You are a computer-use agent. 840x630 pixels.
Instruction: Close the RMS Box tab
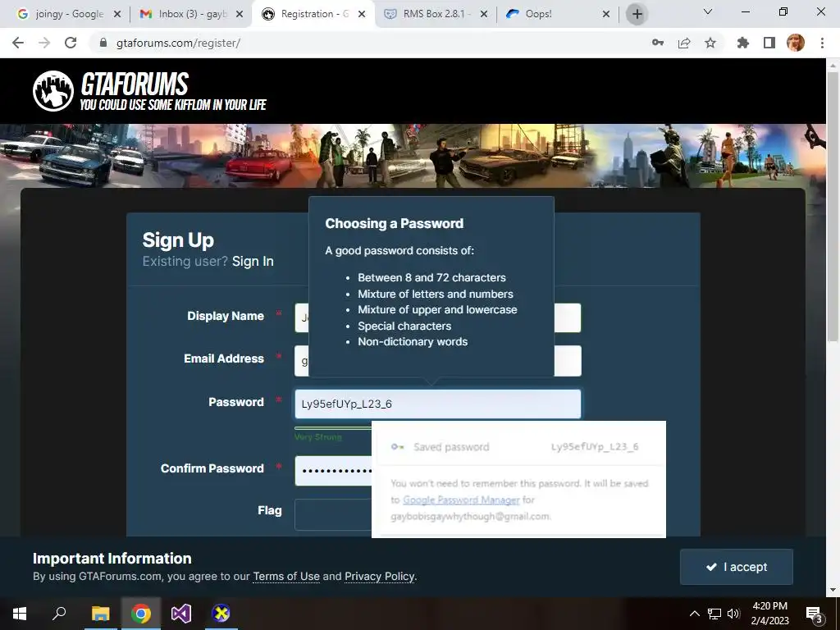click(484, 14)
